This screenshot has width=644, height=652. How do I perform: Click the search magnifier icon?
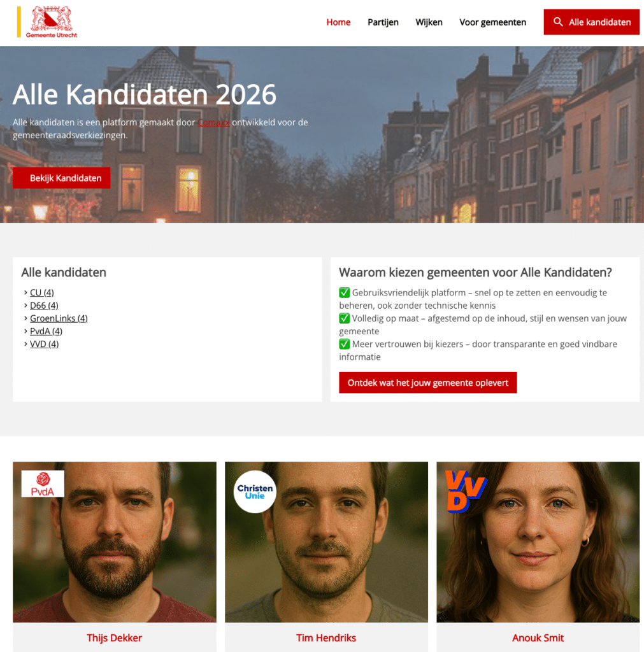(558, 22)
